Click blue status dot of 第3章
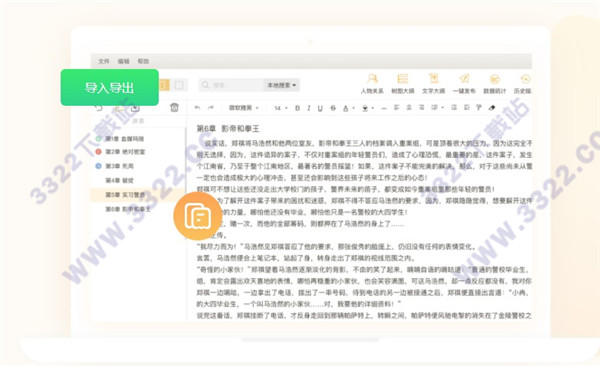The image size is (600, 366). pyautogui.click(x=98, y=166)
